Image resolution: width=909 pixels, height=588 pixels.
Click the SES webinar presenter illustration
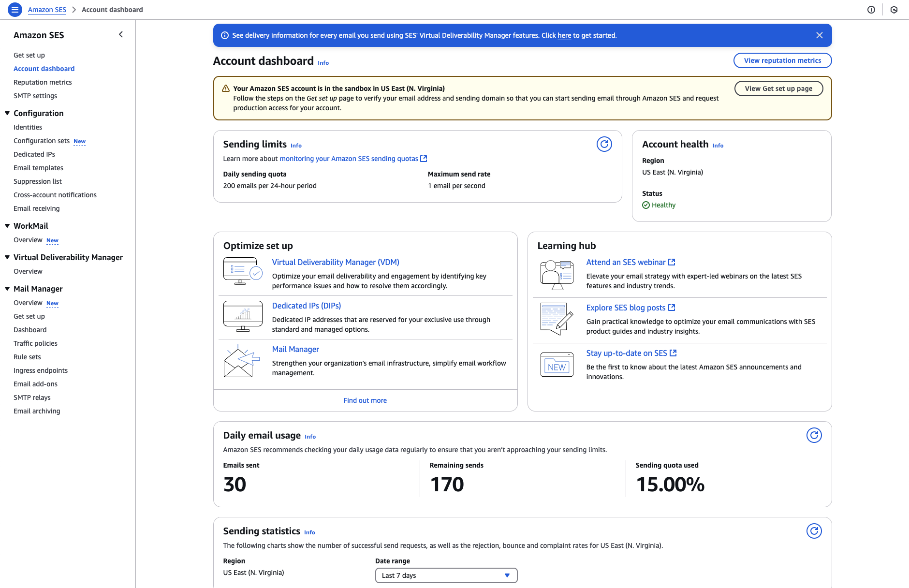click(557, 275)
